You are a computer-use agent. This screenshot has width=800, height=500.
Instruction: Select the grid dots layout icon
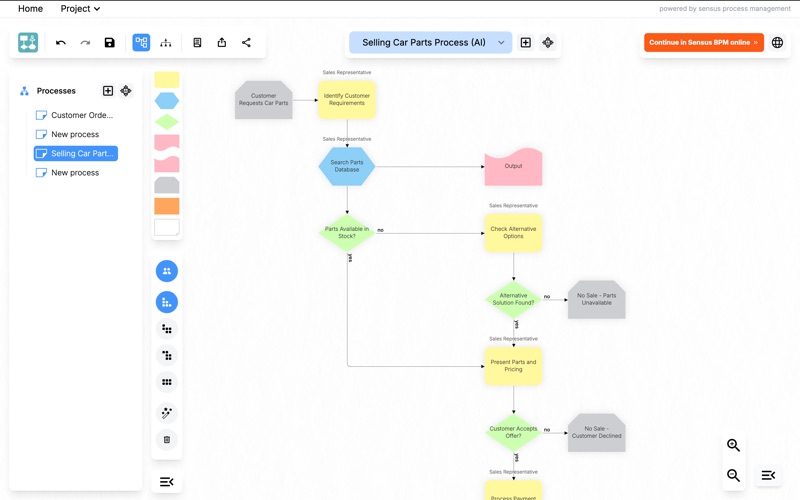click(x=167, y=382)
